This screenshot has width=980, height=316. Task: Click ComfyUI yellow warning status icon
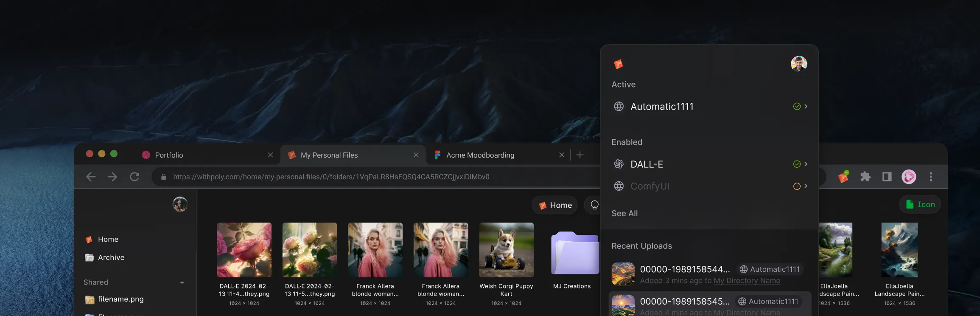coord(797,186)
